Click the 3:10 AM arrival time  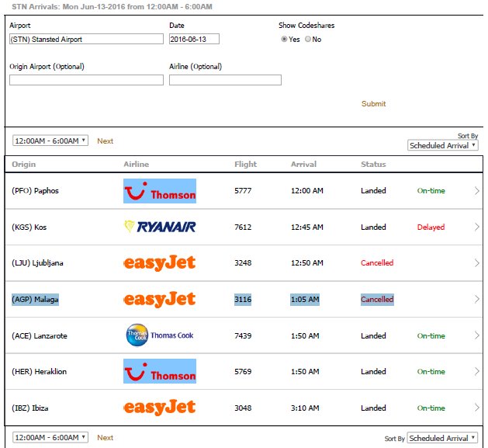click(305, 408)
